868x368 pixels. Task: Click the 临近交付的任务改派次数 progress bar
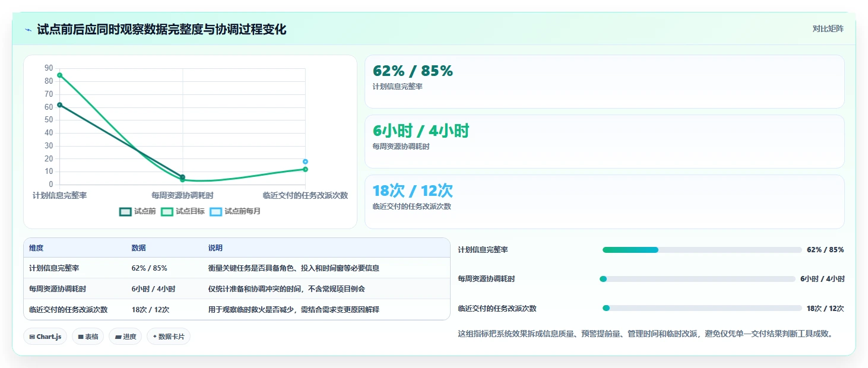tap(702, 308)
